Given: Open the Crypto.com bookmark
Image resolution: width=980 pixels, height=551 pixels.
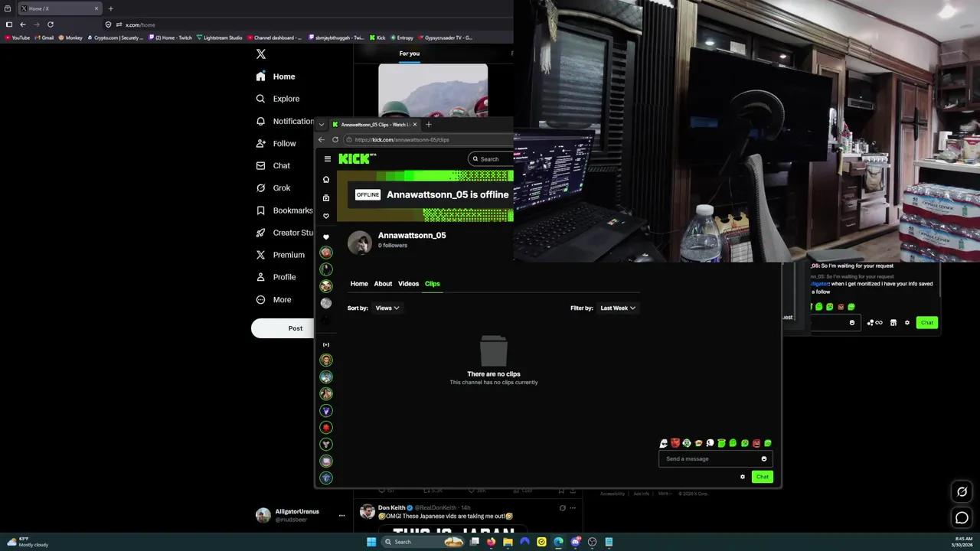Looking at the screenshot, I should [x=116, y=37].
